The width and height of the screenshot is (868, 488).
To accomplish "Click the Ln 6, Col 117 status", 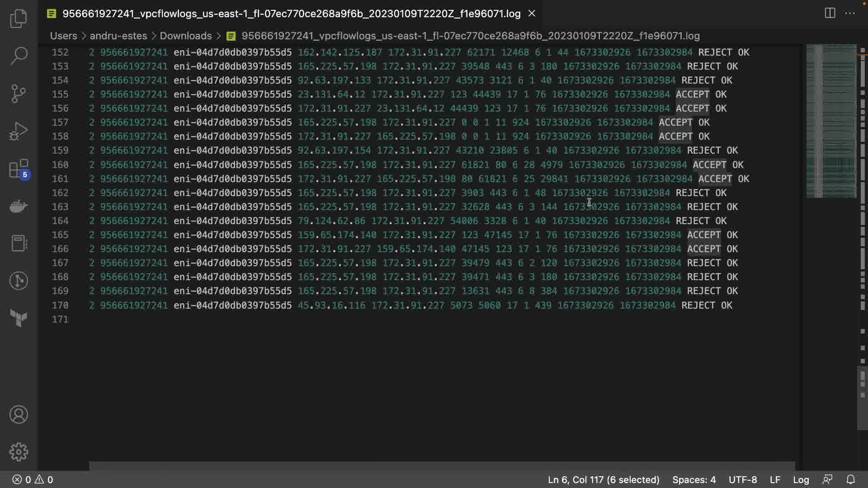I will 603,479.
